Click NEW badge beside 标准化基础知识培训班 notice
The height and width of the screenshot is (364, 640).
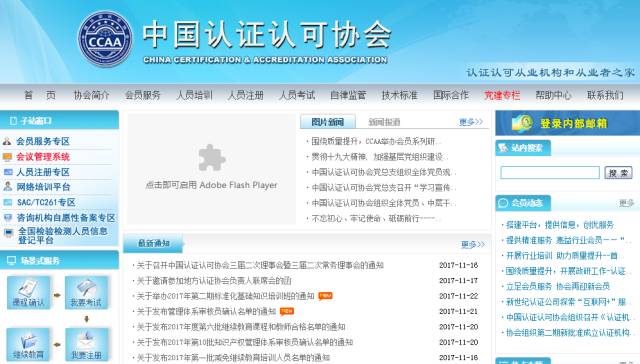[x=325, y=296]
